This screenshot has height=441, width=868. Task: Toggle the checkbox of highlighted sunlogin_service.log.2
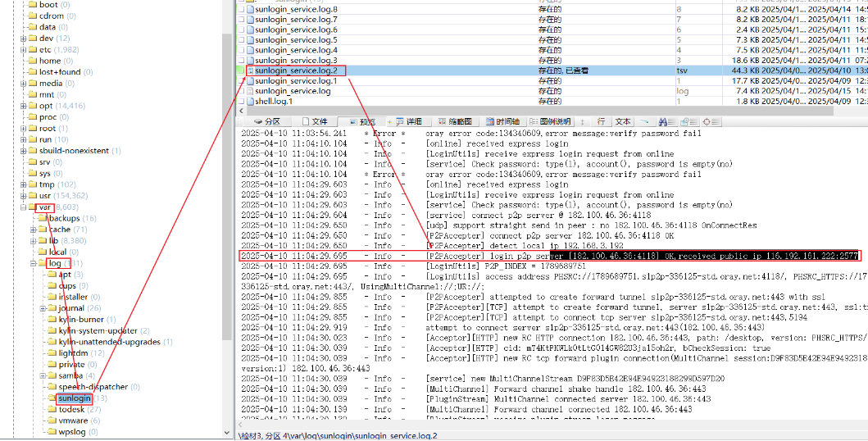(x=241, y=70)
